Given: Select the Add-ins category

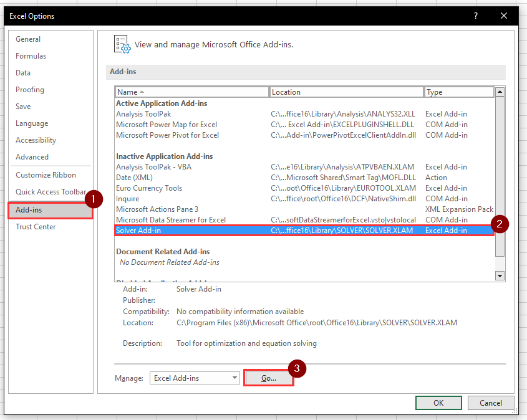Looking at the screenshot, I should point(51,210).
